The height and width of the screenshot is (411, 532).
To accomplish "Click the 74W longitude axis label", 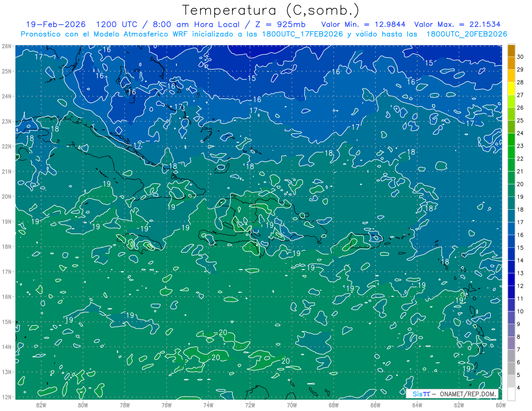I will click(x=208, y=405).
